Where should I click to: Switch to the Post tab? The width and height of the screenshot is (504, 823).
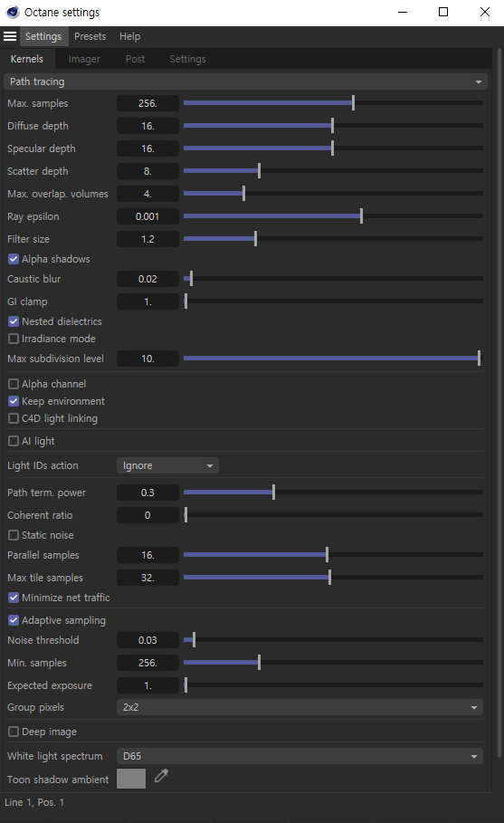(x=135, y=59)
